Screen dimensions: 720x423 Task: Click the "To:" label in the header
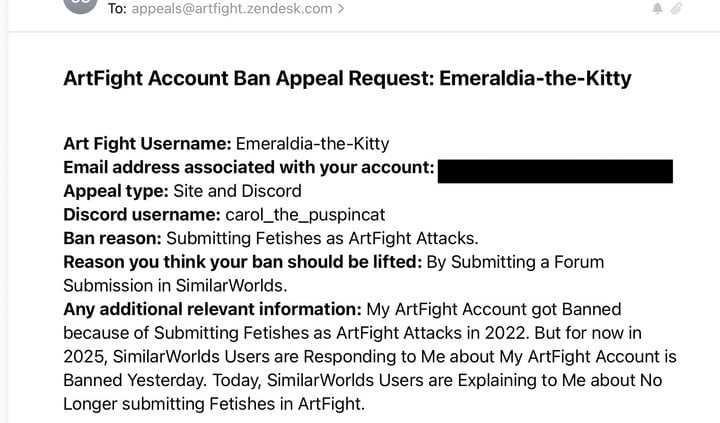[117, 8]
